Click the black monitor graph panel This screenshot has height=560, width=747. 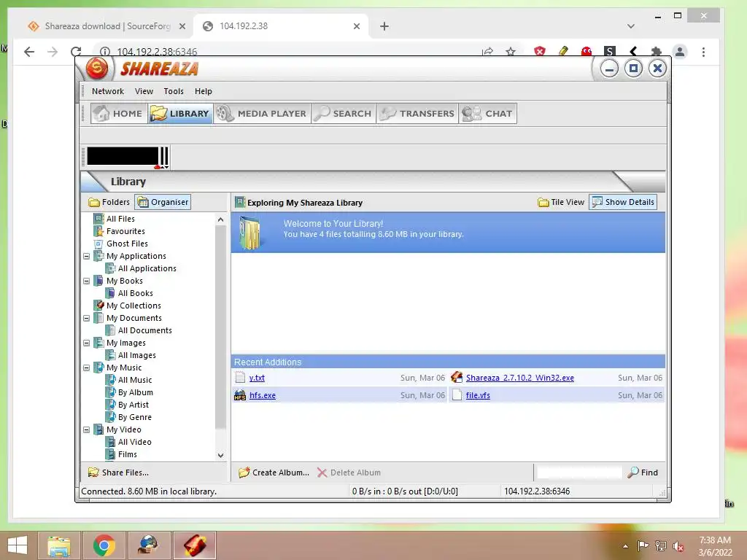(x=123, y=156)
